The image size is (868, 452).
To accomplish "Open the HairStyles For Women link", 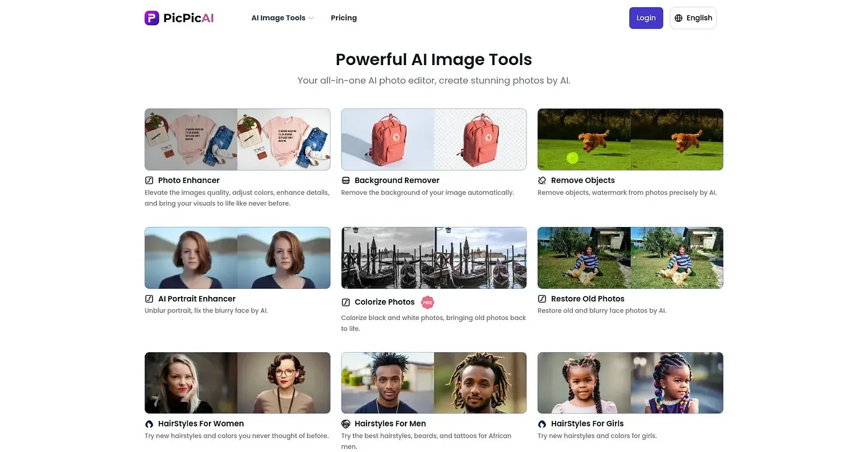I will (x=201, y=424).
